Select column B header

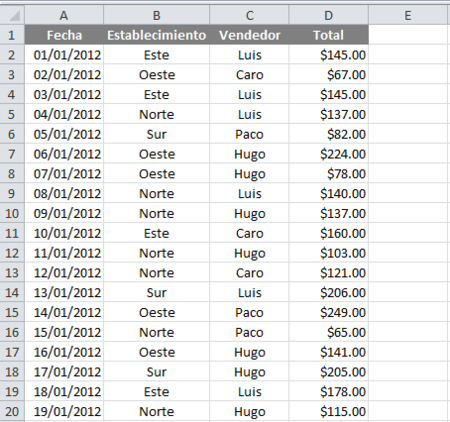(156, 15)
